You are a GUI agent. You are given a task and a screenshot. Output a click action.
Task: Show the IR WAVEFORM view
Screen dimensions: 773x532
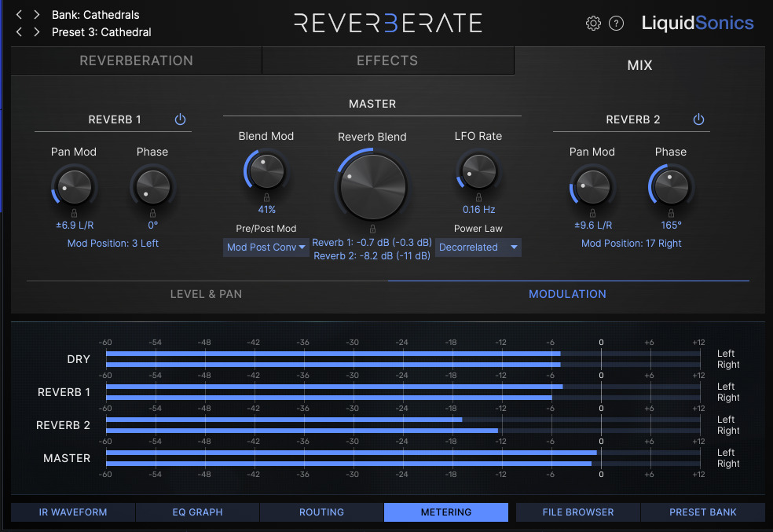(73, 512)
